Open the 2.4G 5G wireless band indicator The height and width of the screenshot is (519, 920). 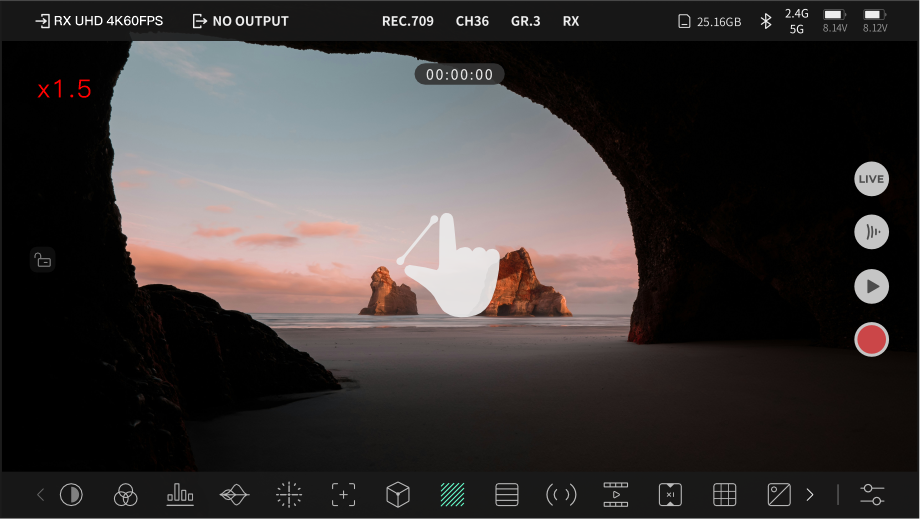(797, 21)
